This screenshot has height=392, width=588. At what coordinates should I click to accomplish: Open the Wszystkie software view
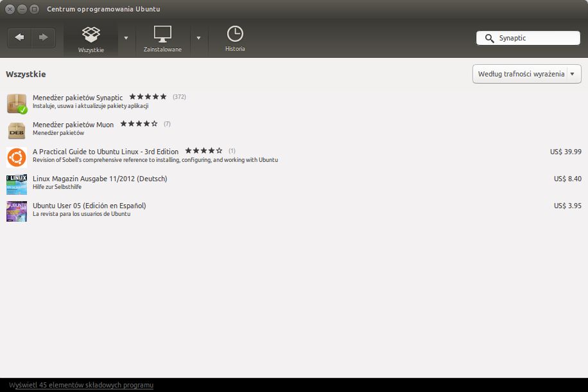tap(91, 39)
